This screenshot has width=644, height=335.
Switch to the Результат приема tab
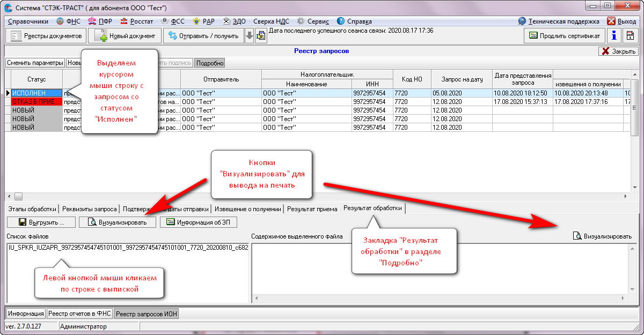tap(312, 209)
